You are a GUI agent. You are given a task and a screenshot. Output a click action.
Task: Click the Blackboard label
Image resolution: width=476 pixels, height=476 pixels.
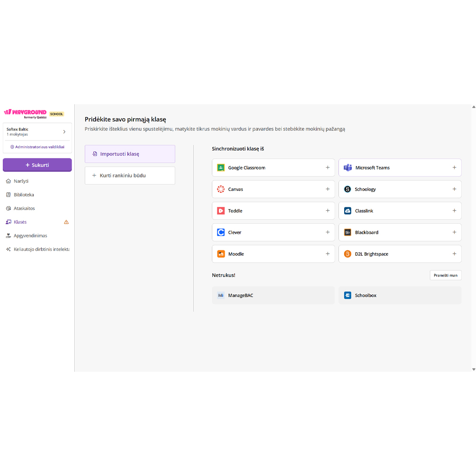pyautogui.click(x=367, y=232)
